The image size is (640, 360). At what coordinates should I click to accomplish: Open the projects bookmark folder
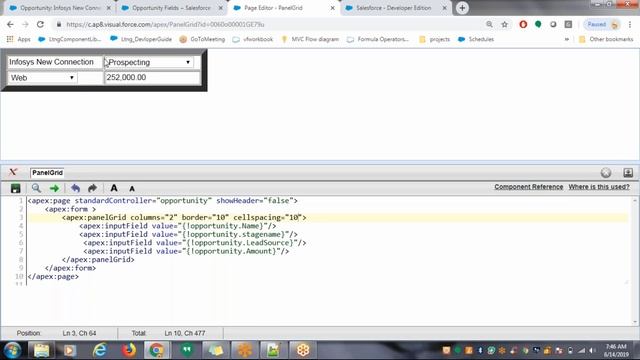click(x=435, y=39)
